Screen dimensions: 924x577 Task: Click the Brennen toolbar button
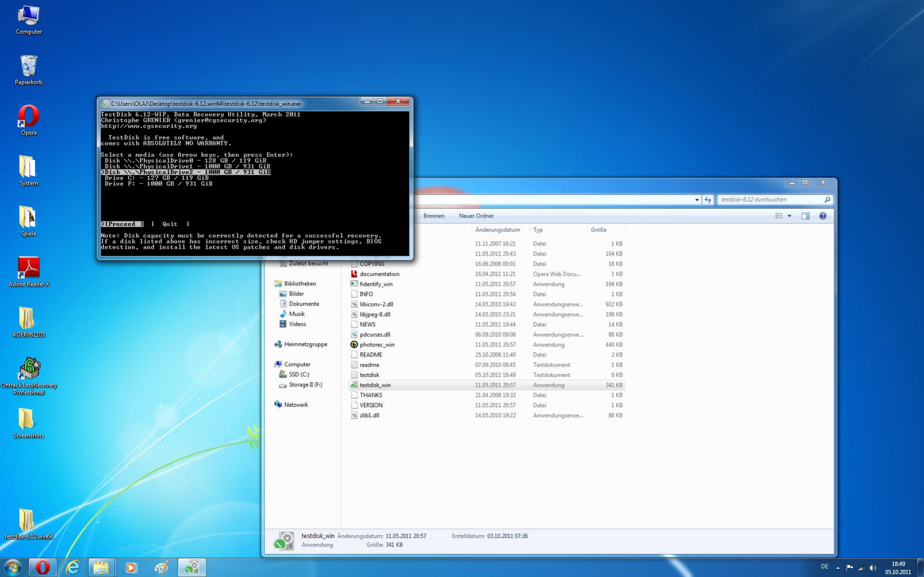434,216
